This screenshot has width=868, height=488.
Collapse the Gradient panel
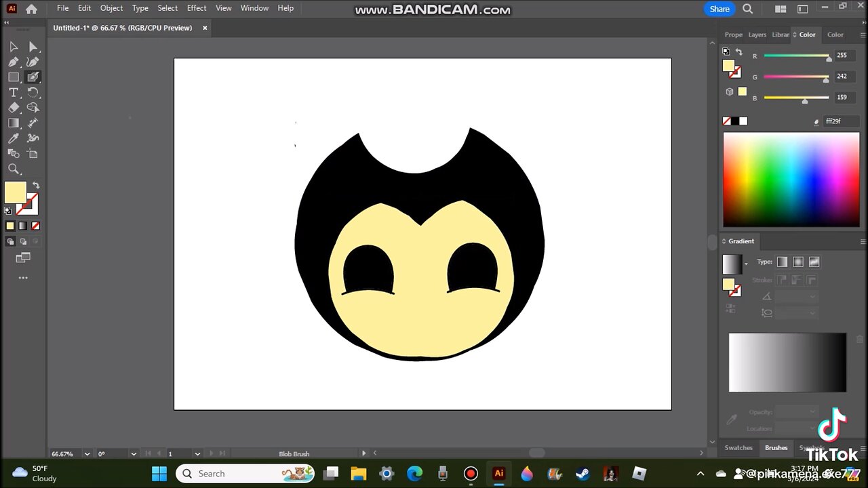pyautogui.click(x=724, y=241)
